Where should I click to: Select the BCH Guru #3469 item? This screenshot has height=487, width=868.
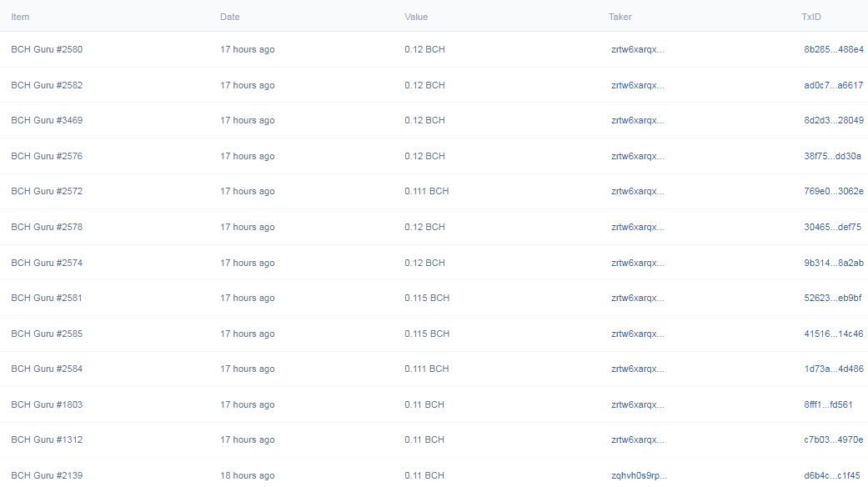point(47,120)
